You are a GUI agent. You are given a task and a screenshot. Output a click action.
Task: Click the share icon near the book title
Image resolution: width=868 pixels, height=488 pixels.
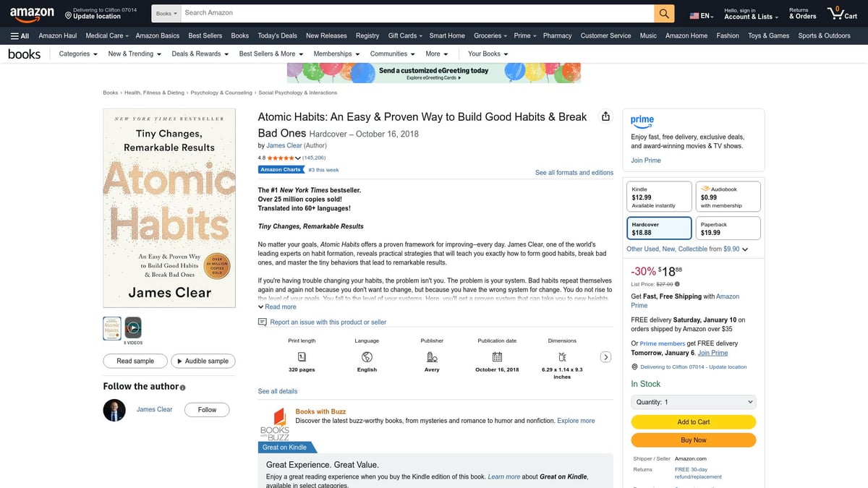click(605, 116)
